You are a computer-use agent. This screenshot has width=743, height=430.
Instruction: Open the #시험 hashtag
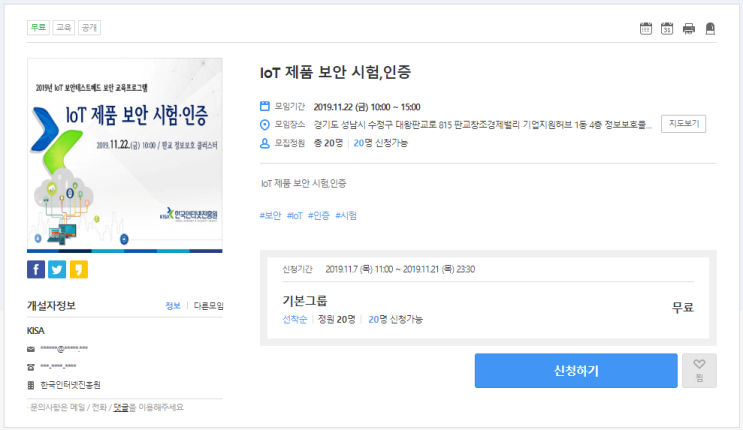[346, 215]
